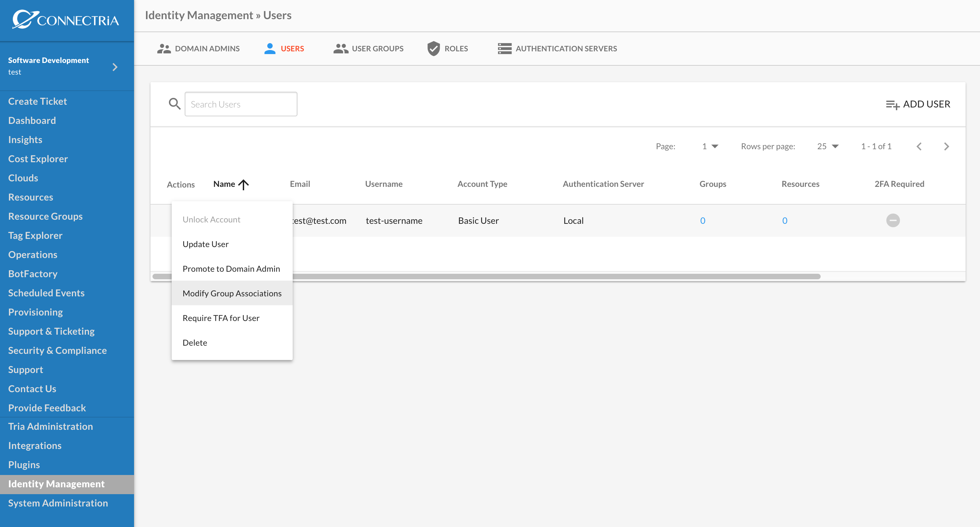Click the Connectria logo

tap(65, 19)
